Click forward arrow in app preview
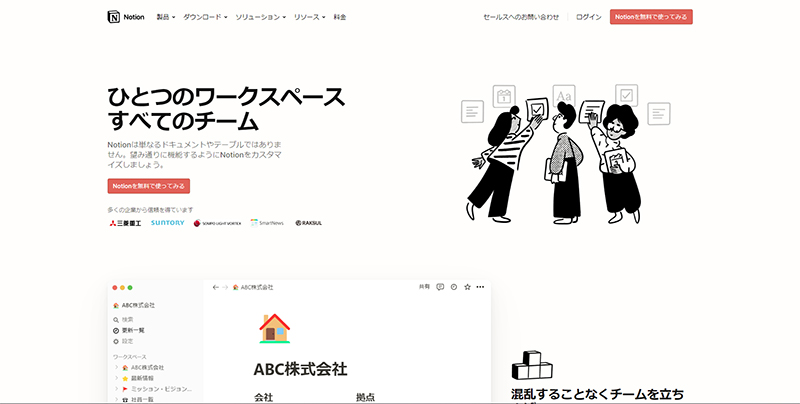This screenshot has height=404, width=800. 225,287
